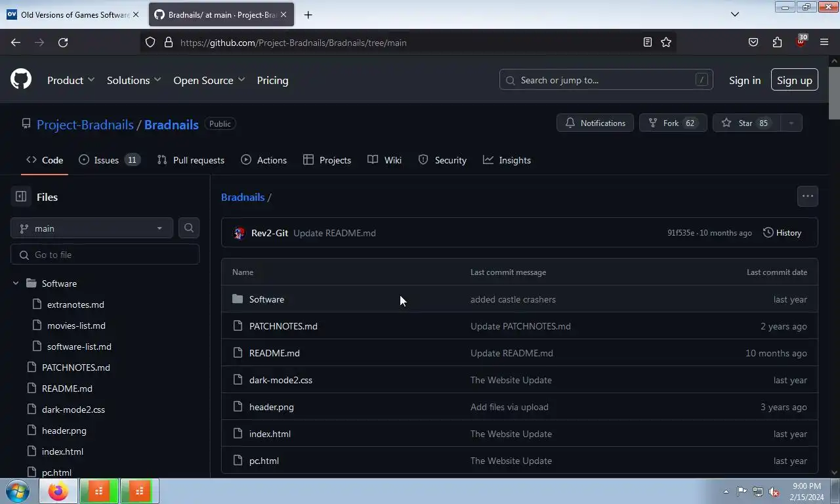Viewport: 840px width, 504px height.
Task: Open the Actions tab
Action: click(264, 160)
